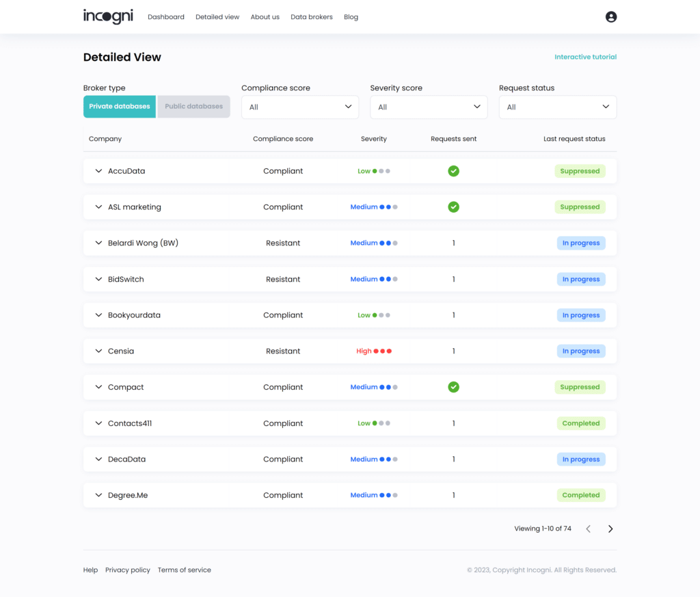
Task: Click In progress badge for Bookyourdata
Action: click(x=581, y=315)
